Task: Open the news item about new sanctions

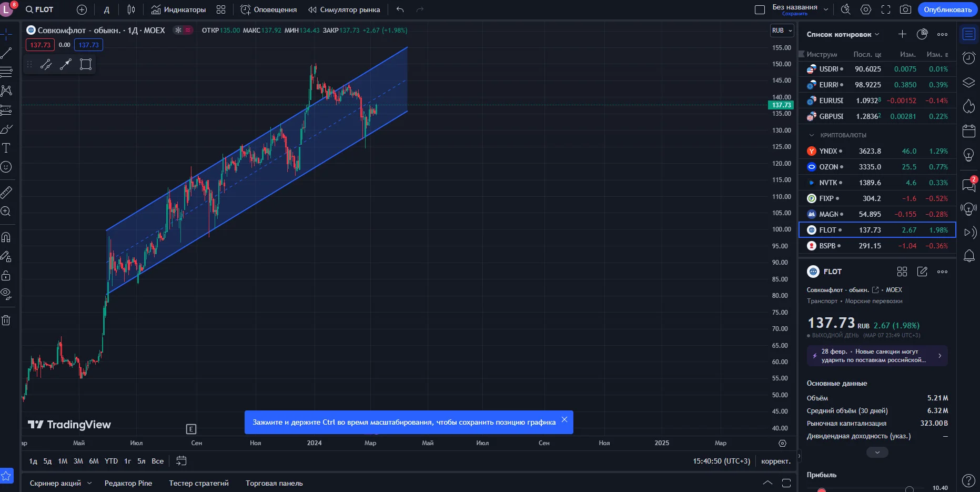Action: pyautogui.click(x=877, y=356)
